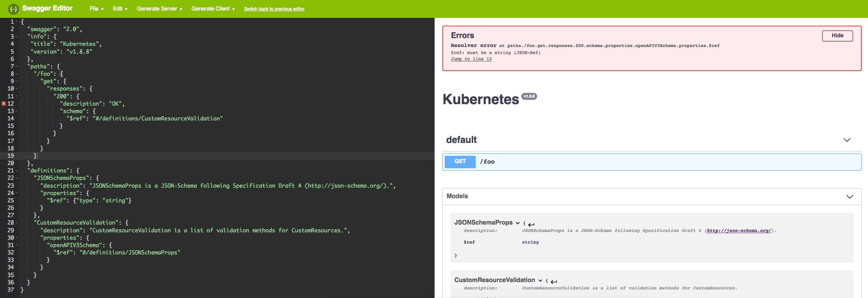Click line number 19 in the gutter
Image resolution: width=868 pixels, height=298 pixels.
click(x=10, y=156)
